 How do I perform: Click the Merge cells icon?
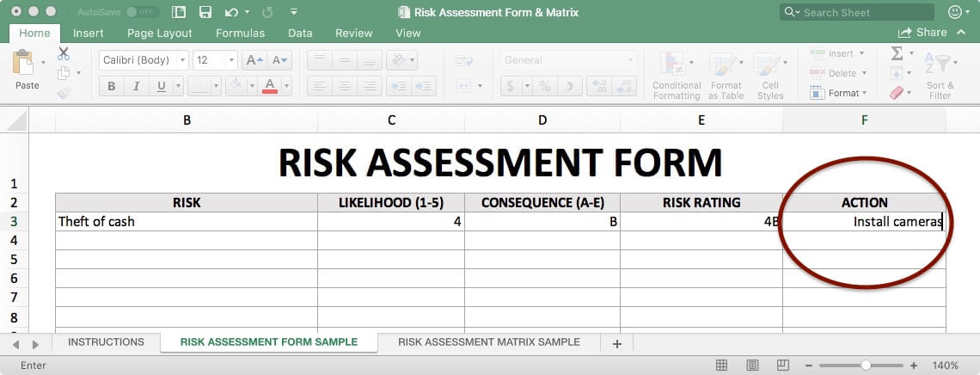[x=463, y=86]
